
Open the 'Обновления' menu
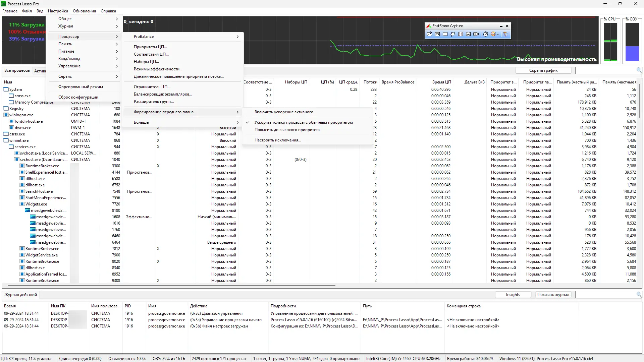[x=84, y=11]
